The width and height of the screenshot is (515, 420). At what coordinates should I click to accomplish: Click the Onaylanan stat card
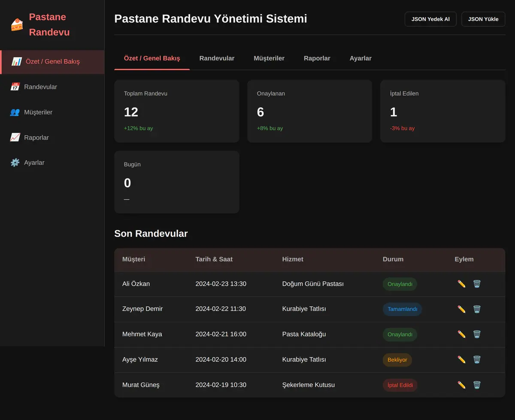[309, 111]
